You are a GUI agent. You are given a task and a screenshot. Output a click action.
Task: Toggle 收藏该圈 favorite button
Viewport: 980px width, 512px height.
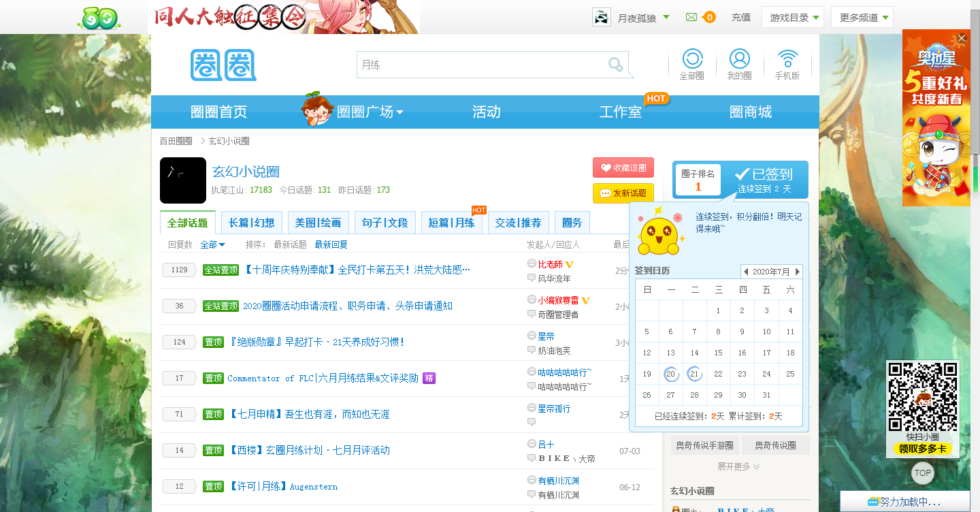pyautogui.click(x=623, y=167)
